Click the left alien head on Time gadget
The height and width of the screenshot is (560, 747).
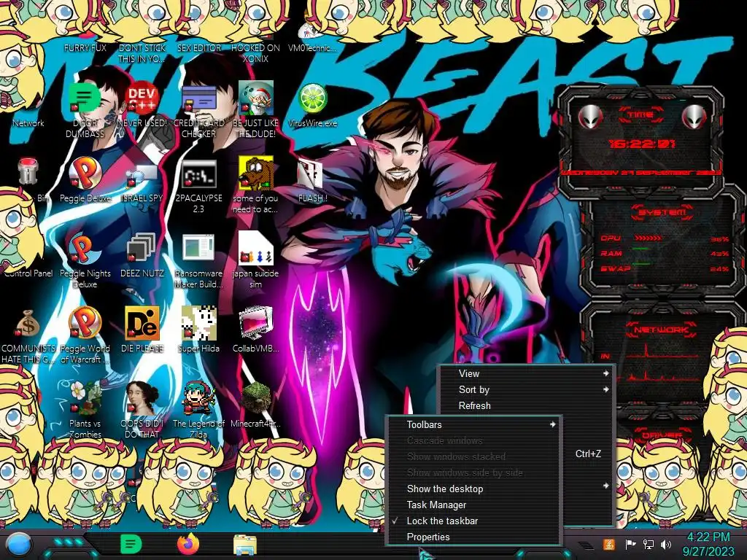(x=589, y=117)
